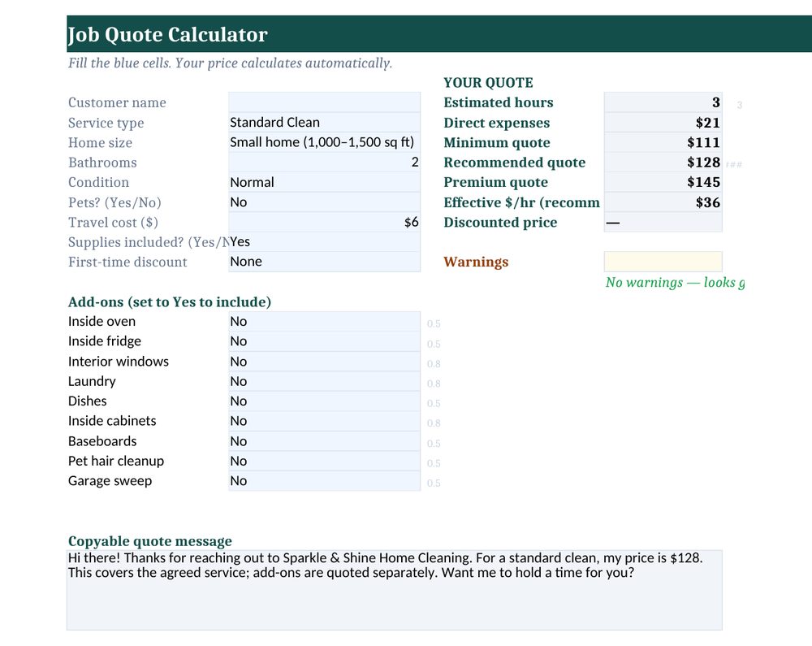The height and width of the screenshot is (646, 812).
Task: Select the 'Discounted price' label
Action: 500,223
